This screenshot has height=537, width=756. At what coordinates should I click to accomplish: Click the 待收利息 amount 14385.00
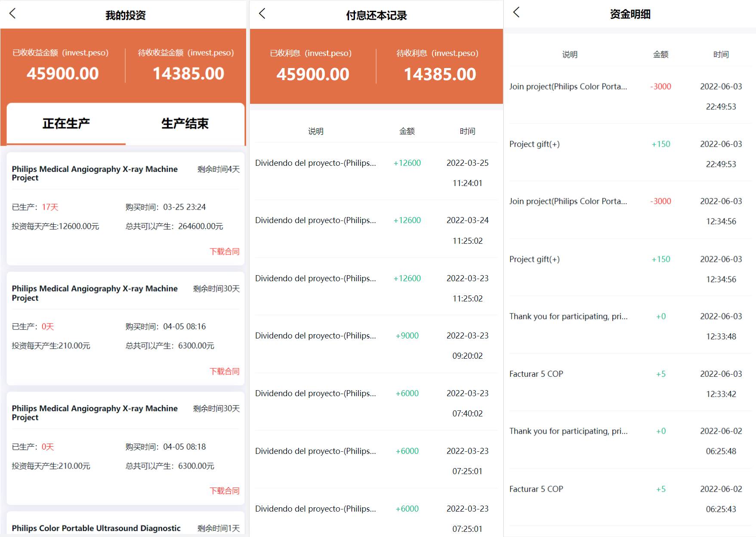click(x=440, y=74)
